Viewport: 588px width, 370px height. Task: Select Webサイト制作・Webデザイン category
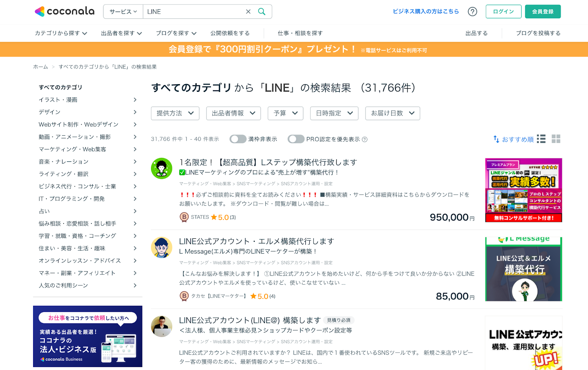tap(88, 125)
